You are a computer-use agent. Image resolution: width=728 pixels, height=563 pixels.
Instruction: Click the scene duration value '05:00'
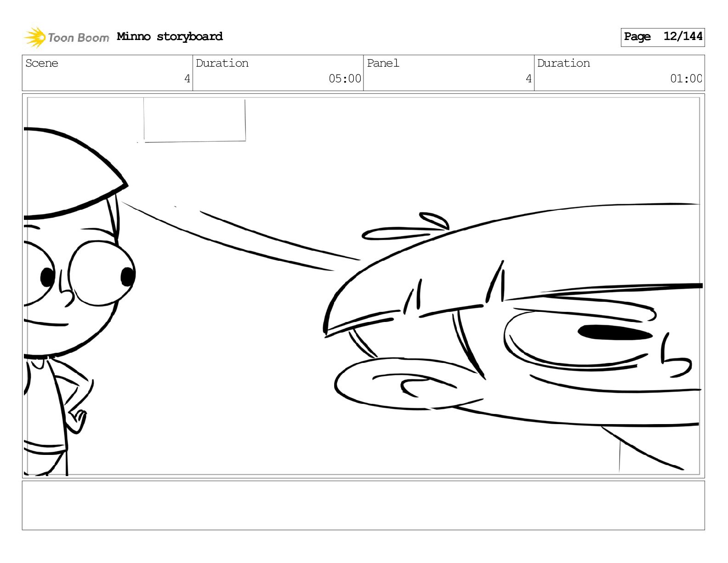click(x=345, y=79)
